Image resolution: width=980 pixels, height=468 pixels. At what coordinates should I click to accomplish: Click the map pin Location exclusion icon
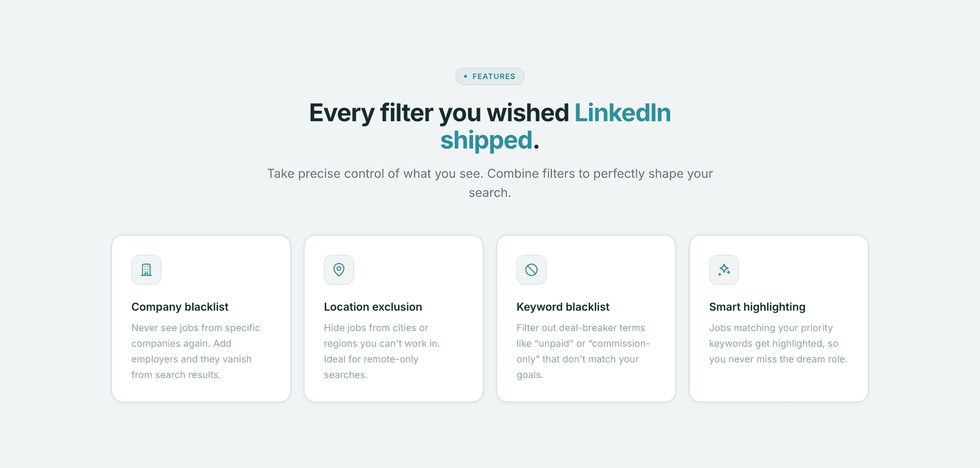coord(339,270)
